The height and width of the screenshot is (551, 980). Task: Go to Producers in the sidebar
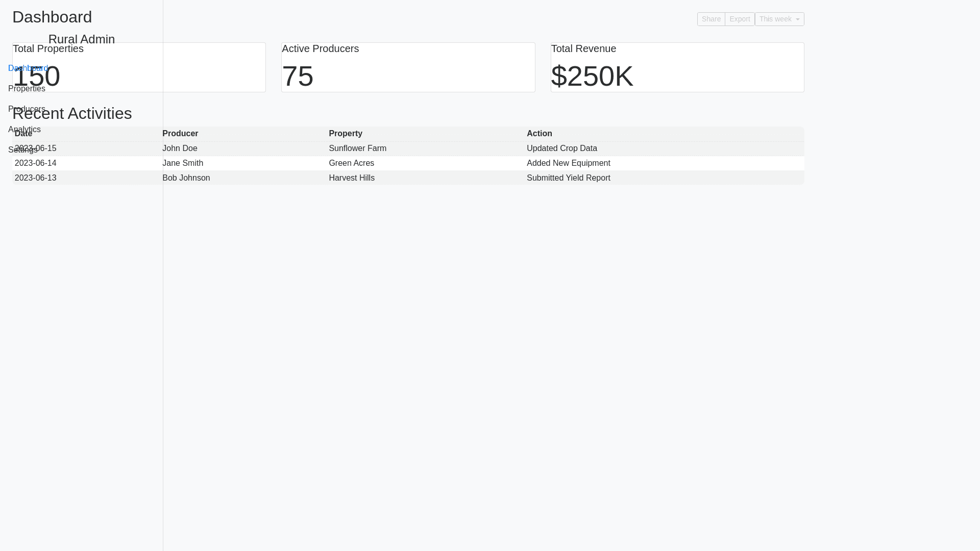[x=27, y=109]
